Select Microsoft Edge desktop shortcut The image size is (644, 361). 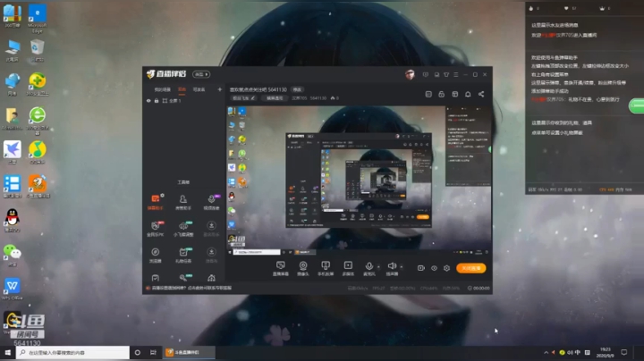37,19
